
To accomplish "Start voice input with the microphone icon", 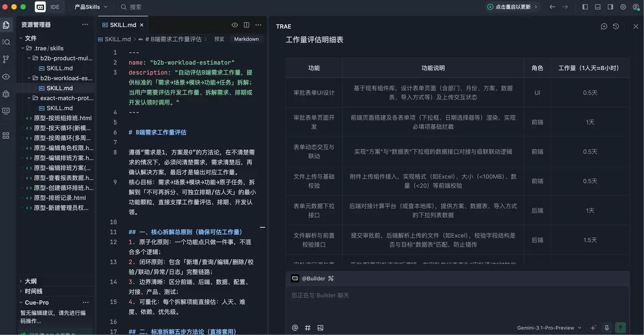I will pyautogui.click(x=607, y=327).
